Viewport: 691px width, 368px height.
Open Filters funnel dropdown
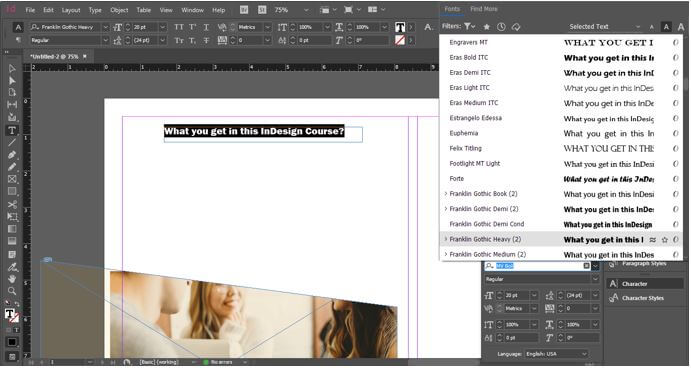(x=470, y=27)
